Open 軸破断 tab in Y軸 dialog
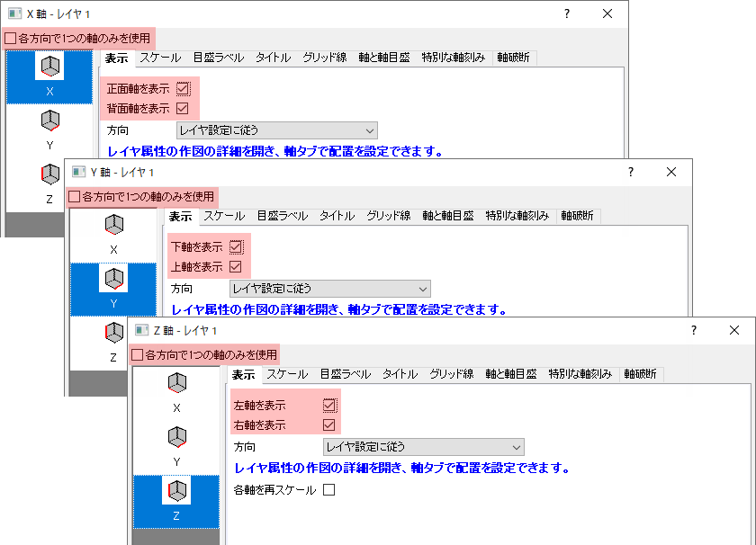756x545 pixels. [x=577, y=216]
